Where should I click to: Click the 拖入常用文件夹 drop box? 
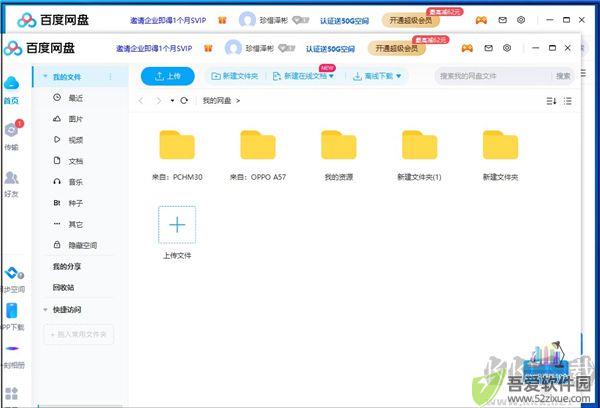(x=79, y=334)
